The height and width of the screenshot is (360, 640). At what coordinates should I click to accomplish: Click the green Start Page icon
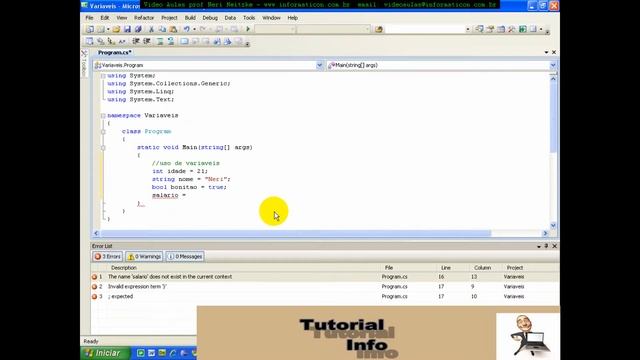coord(522,29)
